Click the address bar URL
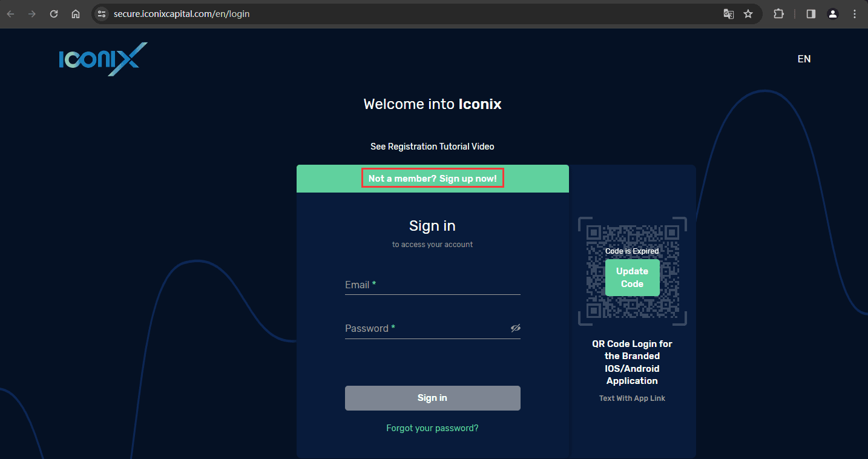Image resolution: width=868 pixels, height=459 pixels. coord(182,14)
